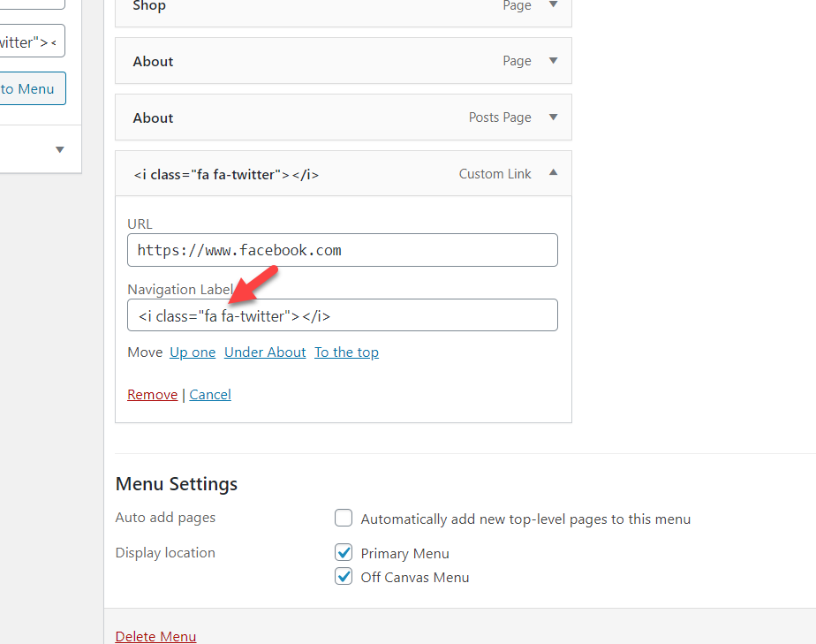Click the URL input field

(343, 250)
